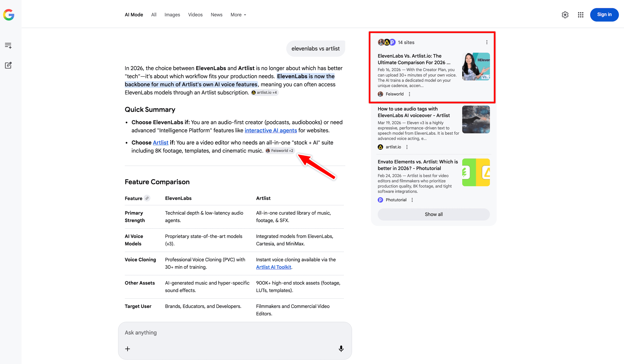Open AI Mode history sidebar icon

[x=8, y=45]
